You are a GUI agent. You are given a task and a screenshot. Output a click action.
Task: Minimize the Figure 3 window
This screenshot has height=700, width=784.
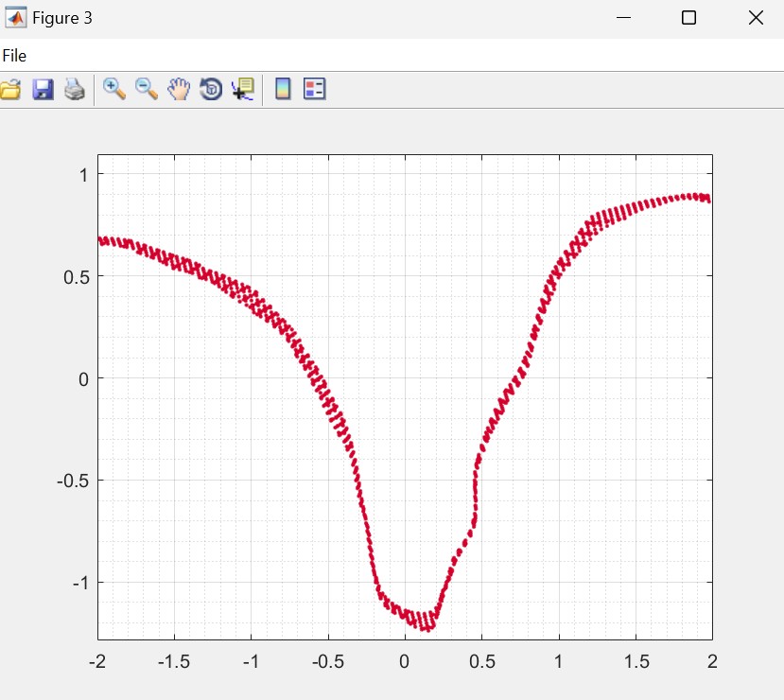(622, 18)
